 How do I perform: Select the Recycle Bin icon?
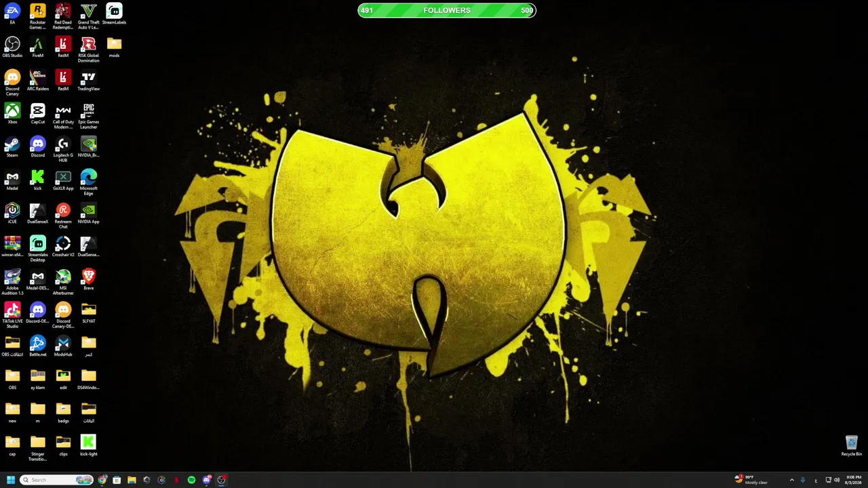(x=852, y=446)
